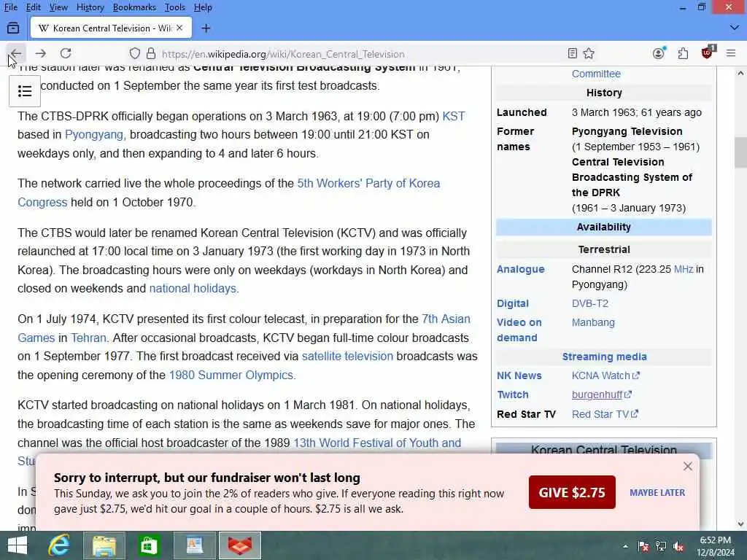The width and height of the screenshot is (747, 560).
Task: Toggle reader view icon
Action: (573, 53)
